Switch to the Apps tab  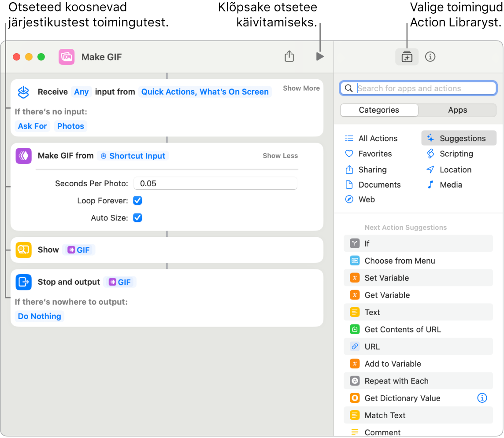(457, 110)
